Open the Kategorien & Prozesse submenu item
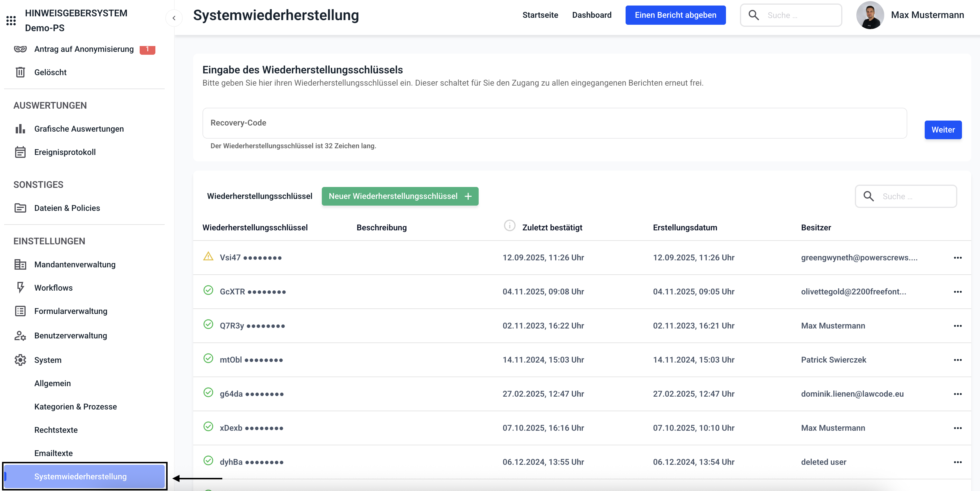Viewport: 980px width, 491px height. coord(75,407)
